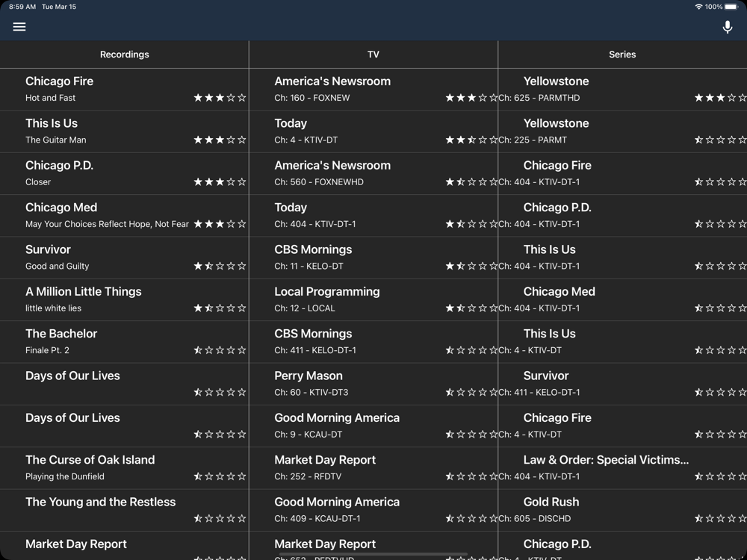747x560 pixels.
Task: Open The Bachelor Finale Pt. 2
Action: (124, 341)
